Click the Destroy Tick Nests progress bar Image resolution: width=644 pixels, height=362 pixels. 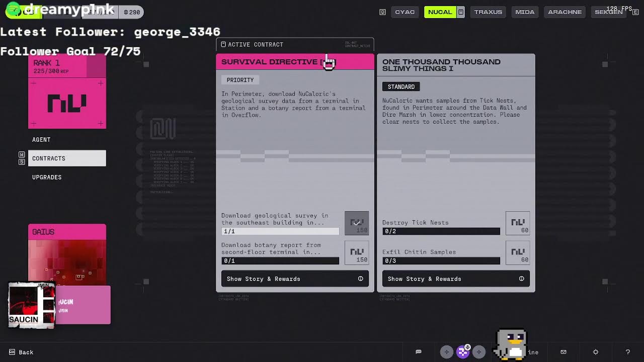tap(441, 231)
